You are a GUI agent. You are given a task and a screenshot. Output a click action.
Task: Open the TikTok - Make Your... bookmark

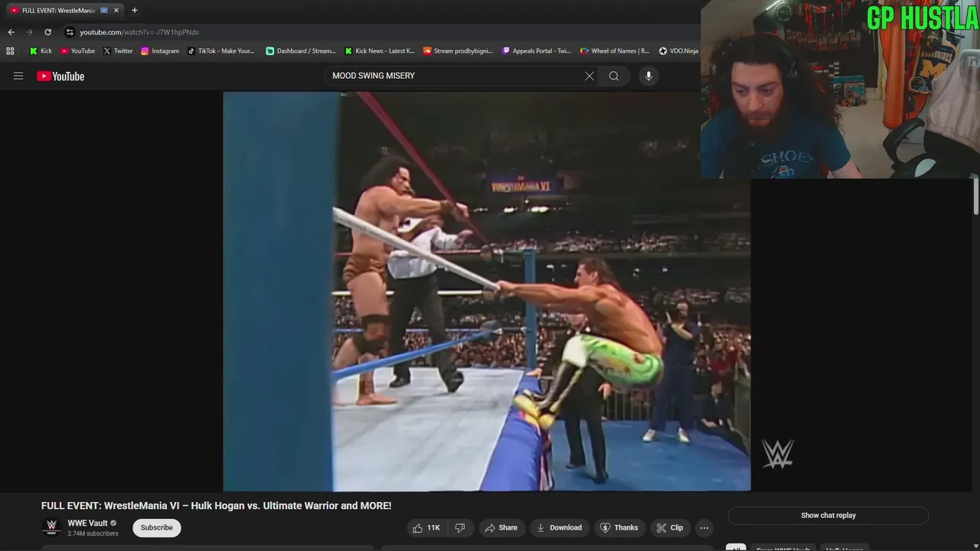tap(220, 51)
